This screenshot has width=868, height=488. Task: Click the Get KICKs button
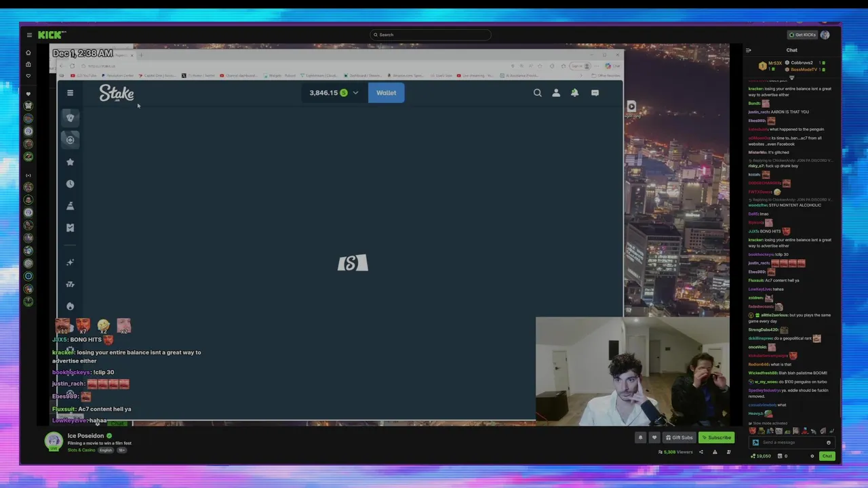[x=803, y=35]
